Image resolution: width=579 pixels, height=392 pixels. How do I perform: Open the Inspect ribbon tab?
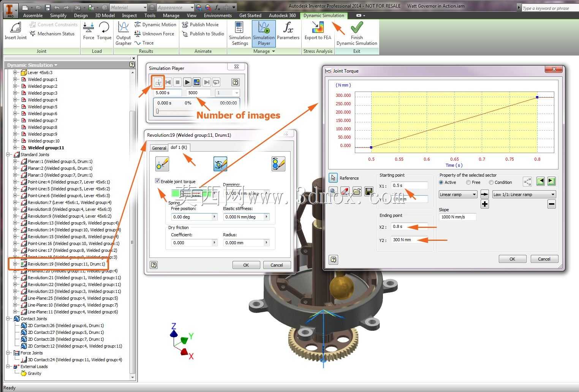pyautogui.click(x=129, y=16)
